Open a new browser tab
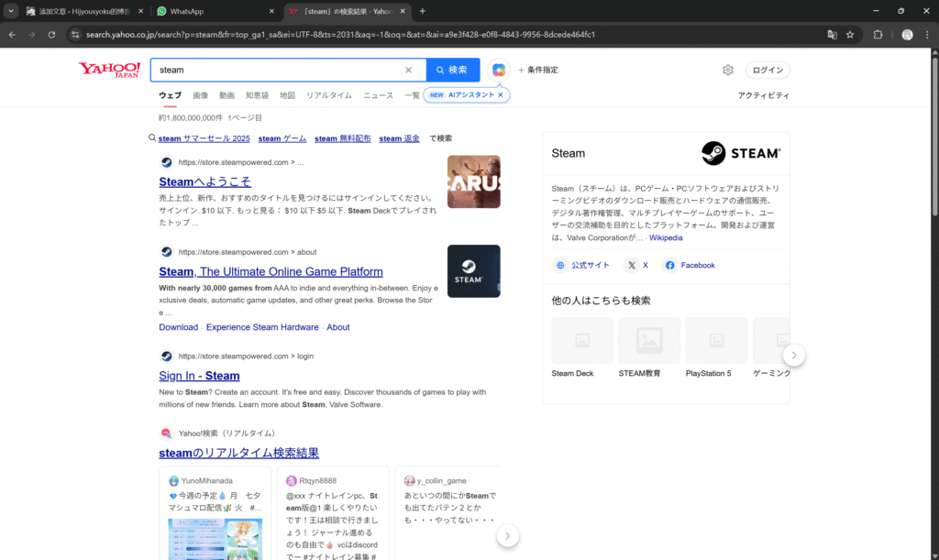This screenshot has height=560, width=939. [422, 11]
